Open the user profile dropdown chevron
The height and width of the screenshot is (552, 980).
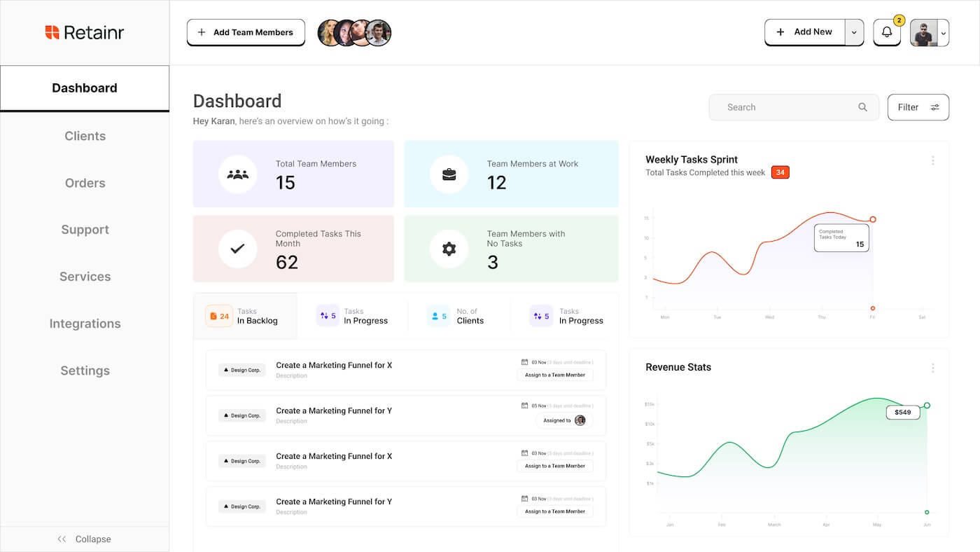click(943, 33)
